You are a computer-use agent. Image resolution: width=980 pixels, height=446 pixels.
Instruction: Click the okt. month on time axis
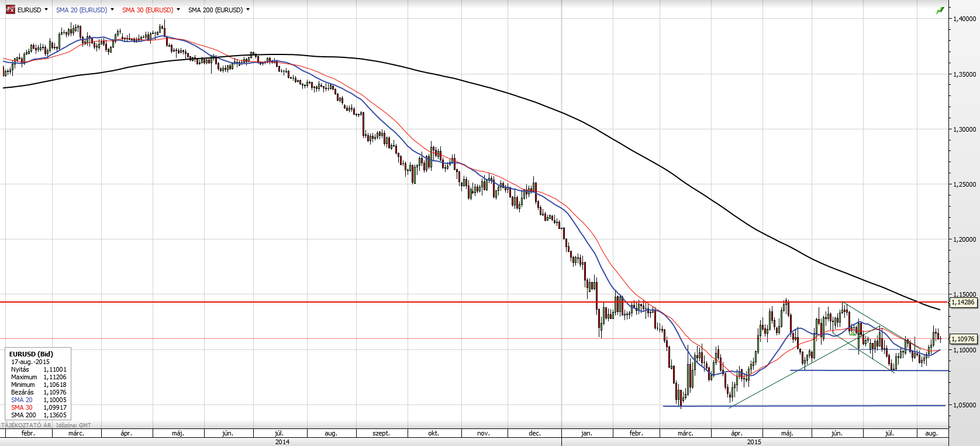[x=433, y=433]
